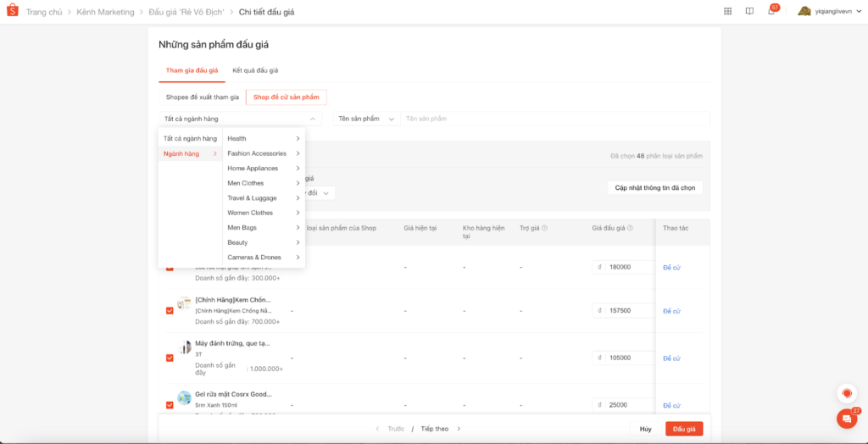
Task: Open the Tên sản phẩm search type dropdown
Action: [x=366, y=119]
